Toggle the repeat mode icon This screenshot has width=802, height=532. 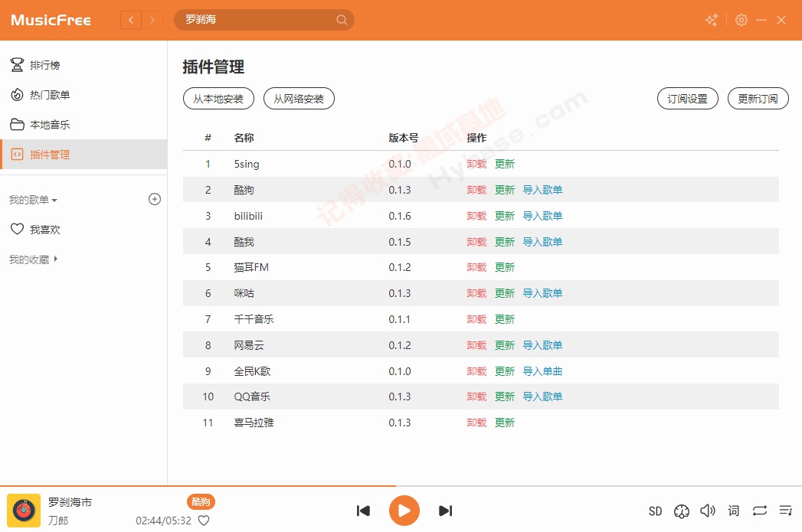[760, 511]
